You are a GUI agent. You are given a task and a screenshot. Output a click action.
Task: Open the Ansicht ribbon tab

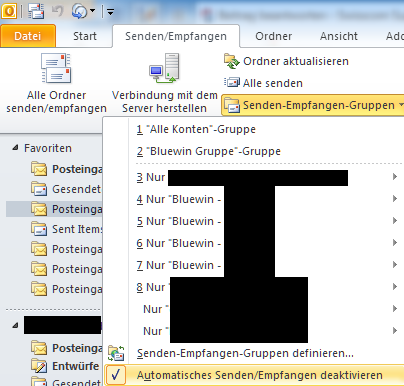tap(339, 36)
